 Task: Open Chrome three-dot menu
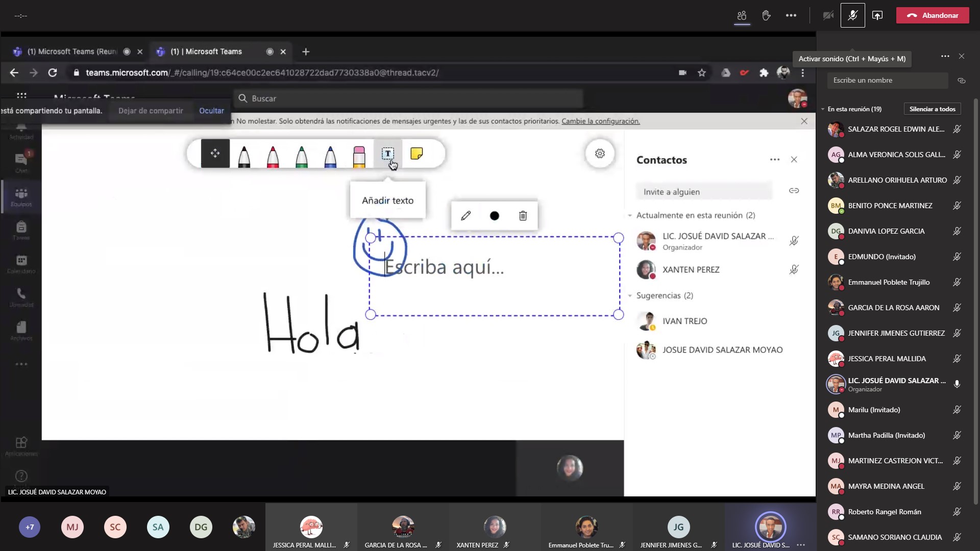click(803, 73)
